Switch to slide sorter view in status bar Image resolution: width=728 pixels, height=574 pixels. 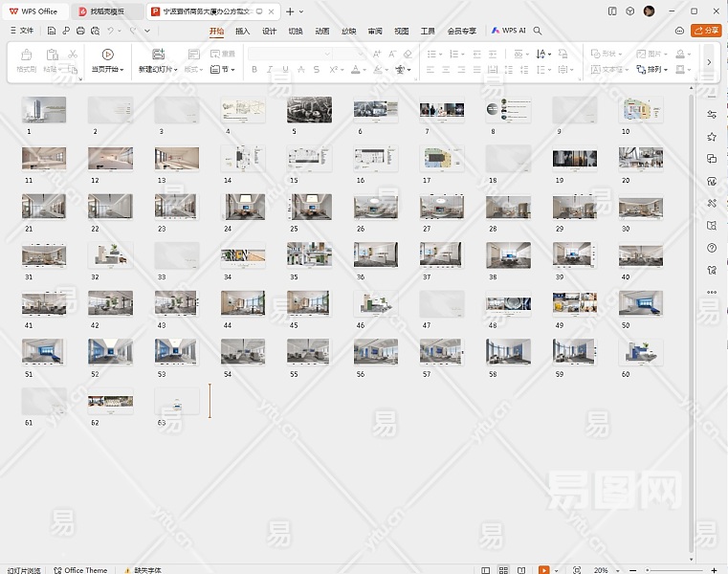[504, 569]
